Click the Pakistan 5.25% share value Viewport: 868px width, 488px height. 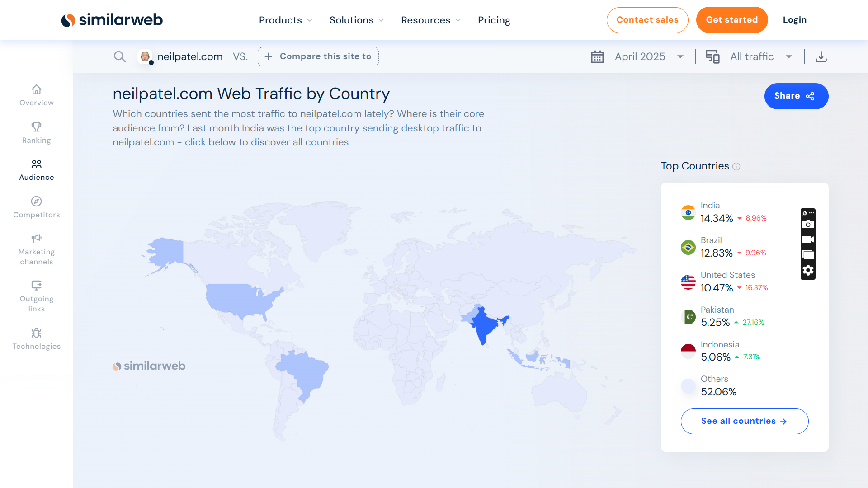click(715, 322)
